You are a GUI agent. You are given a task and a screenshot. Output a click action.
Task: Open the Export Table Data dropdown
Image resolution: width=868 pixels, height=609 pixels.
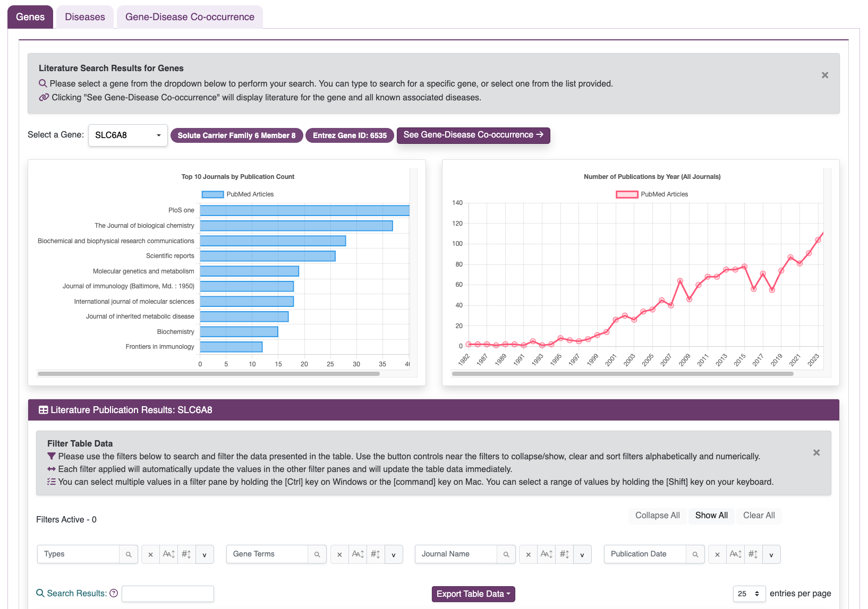(473, 594)
